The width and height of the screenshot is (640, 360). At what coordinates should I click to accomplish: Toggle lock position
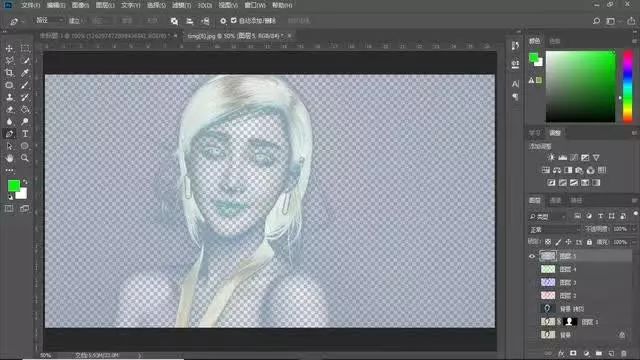[x=568, y=242]
